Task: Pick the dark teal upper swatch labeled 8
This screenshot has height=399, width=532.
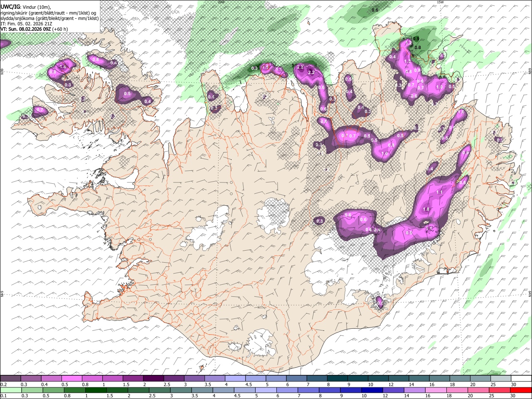Action: [337, 379]
